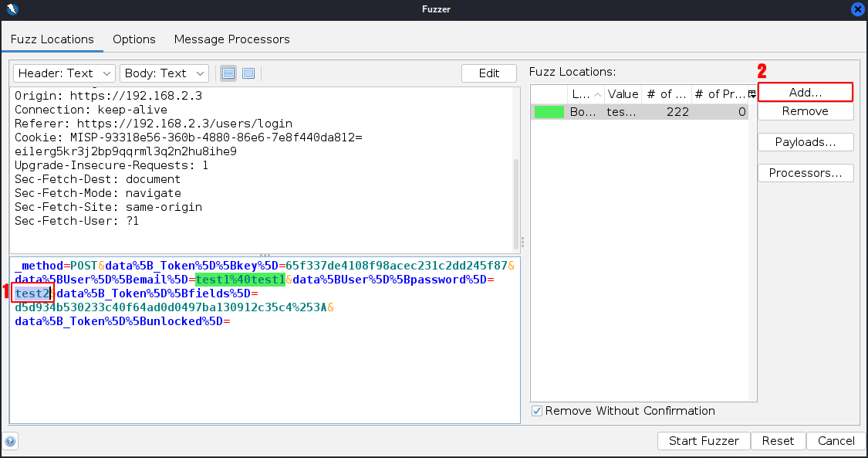Click the Edit button
868x458 pixels.
[489, 73]
